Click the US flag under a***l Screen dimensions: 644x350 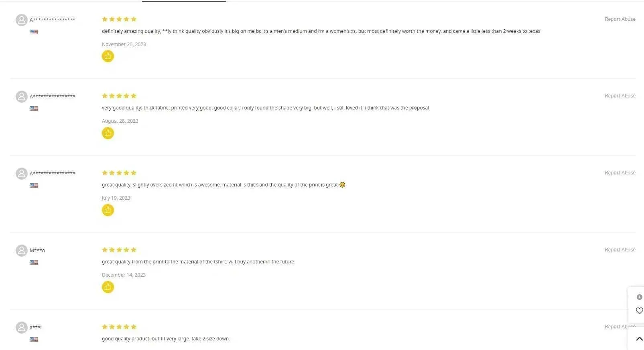[34, 339]
